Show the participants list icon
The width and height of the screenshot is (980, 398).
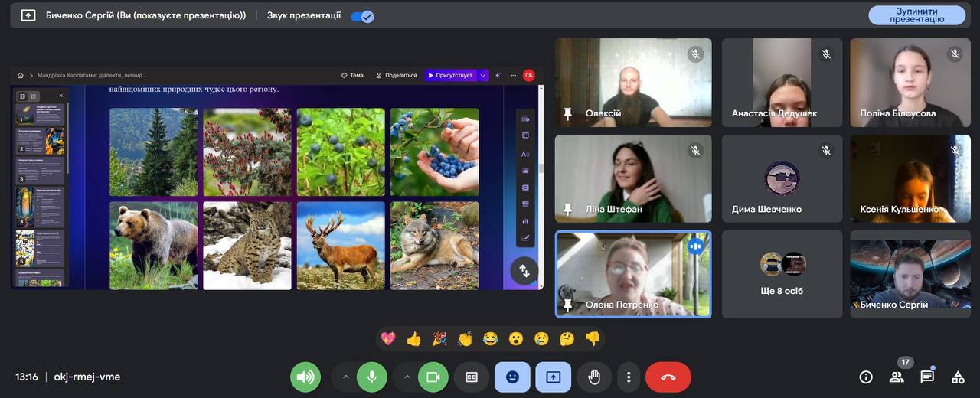(897, 377)
